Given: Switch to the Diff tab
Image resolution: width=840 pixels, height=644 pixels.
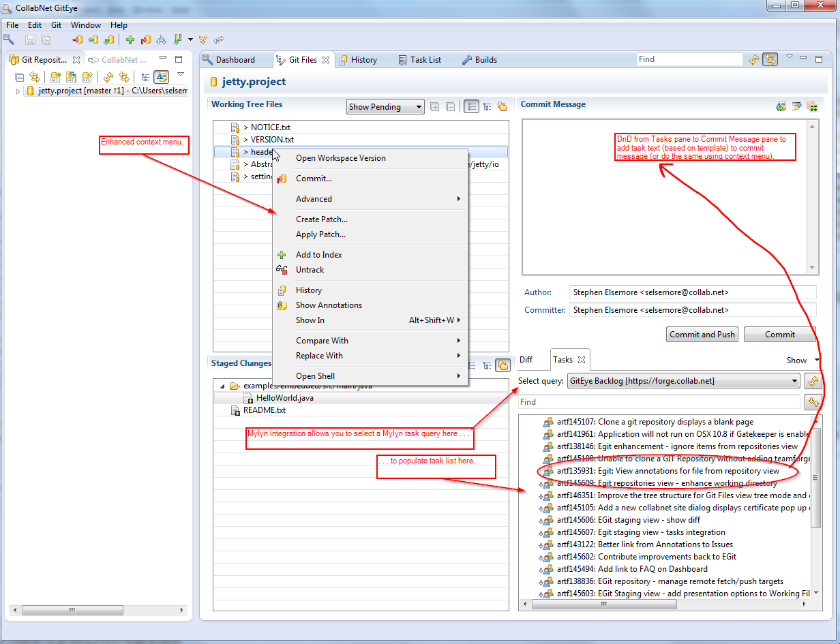Looking at the screenshot, I should (x=526, y=360).
